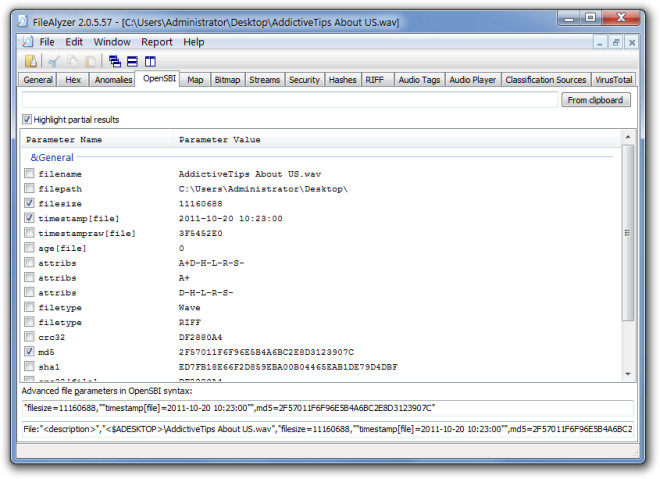Click the tile vertically toolbar icon
The width and height of the screenshot is (660, 479).
[150, 61]
